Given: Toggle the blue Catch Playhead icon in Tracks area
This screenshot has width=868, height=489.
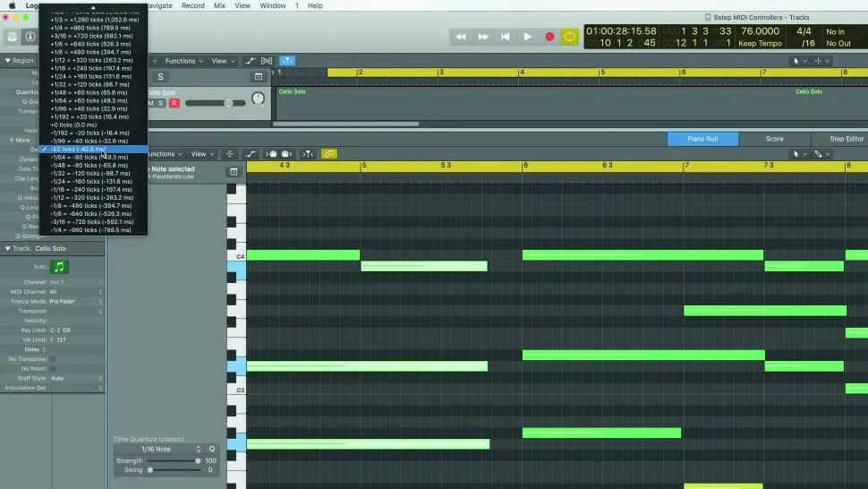Looking at the screenshot, I should click(x=286, y=61).
